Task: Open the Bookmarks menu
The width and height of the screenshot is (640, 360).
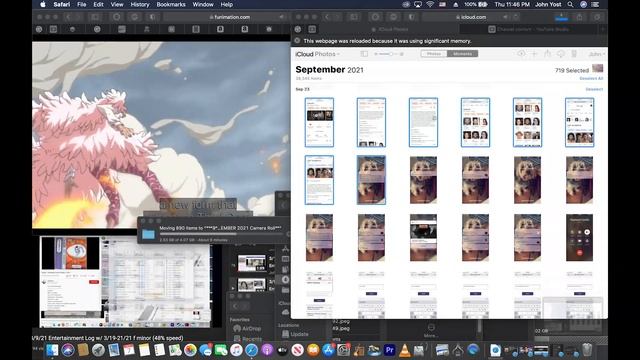Action: 171,4
